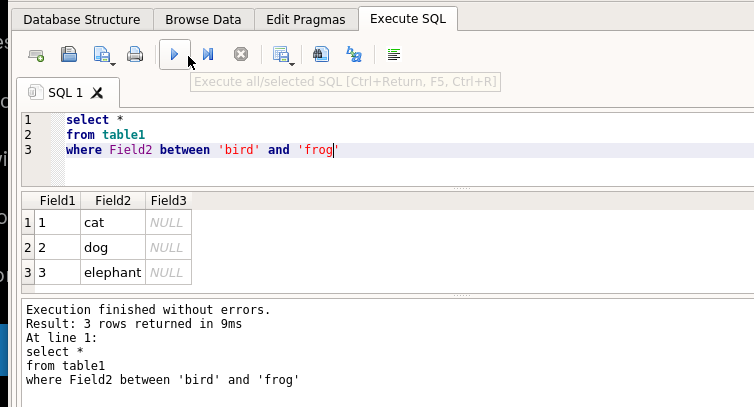
Task: Toggle comment block icon
Action: (x=394, y=54)
